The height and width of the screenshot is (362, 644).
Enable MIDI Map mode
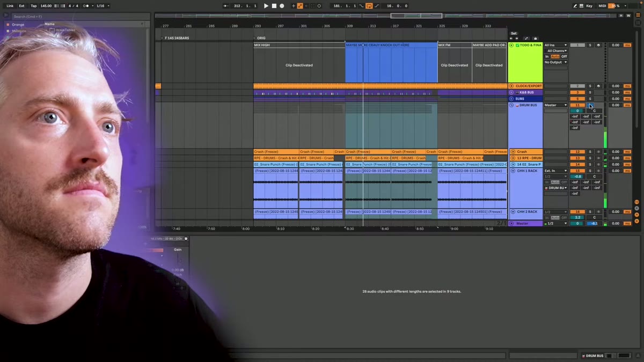click(602, 6)
